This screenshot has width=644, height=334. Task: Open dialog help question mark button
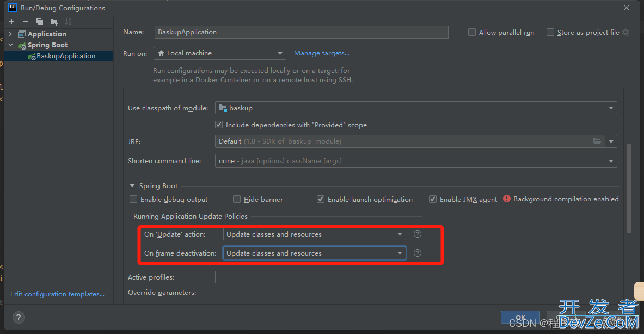(x=19, y=317)
